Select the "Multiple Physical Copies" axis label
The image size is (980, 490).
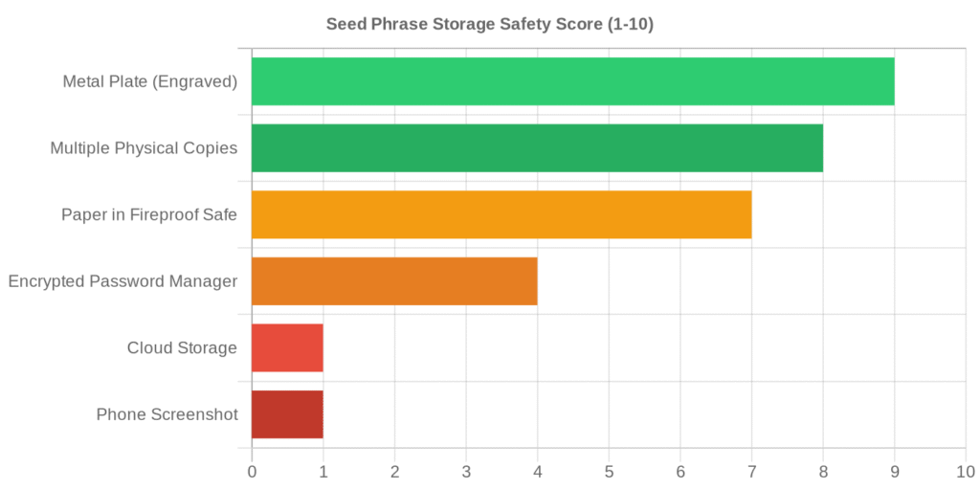point(144,148)
